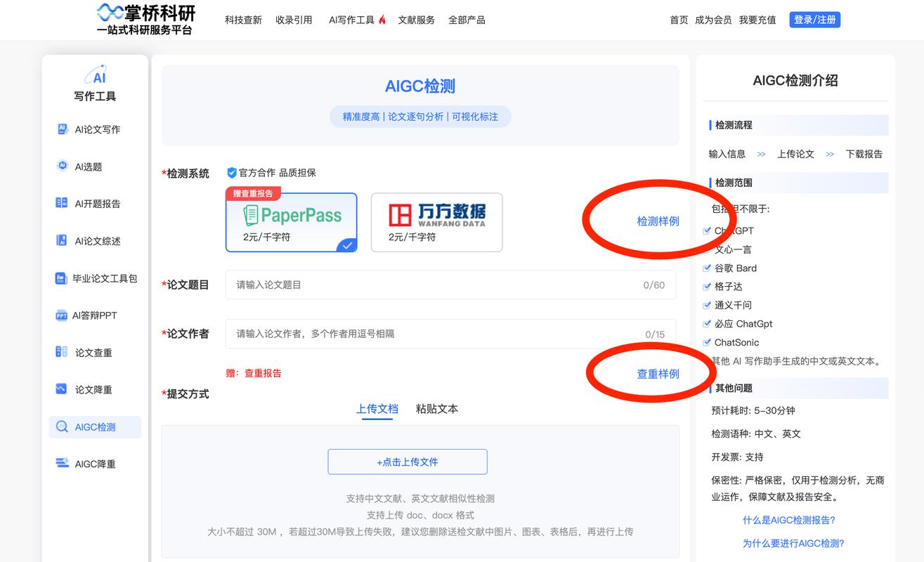Open AIGC降重 in the sidebar
This screenshot has width=924, height=562.
(x=95, y=464)
